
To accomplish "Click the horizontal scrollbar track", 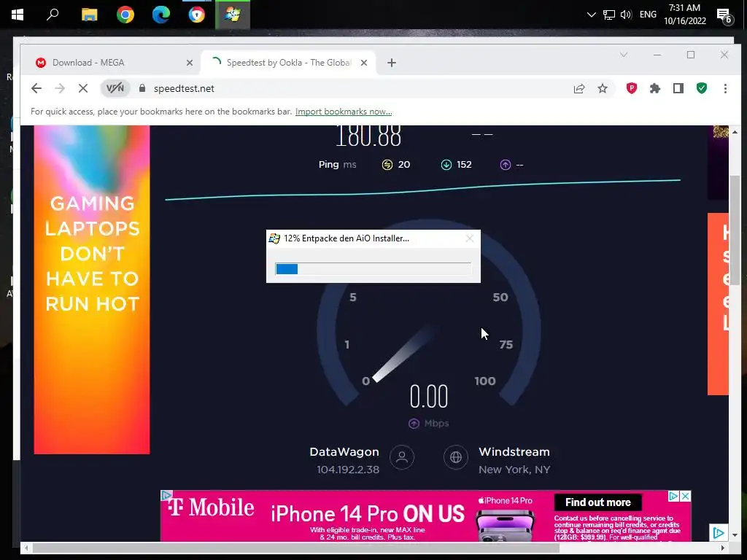I will 374,548.
